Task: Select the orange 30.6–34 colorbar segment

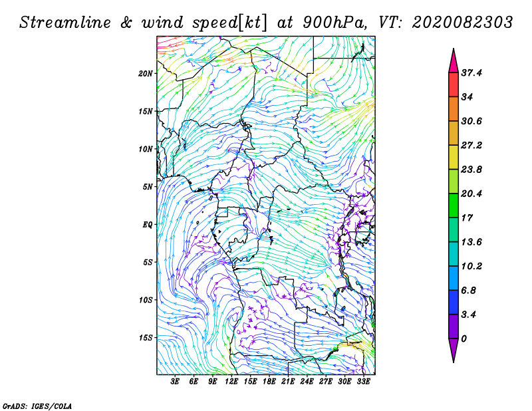Action: click(454, 109)
